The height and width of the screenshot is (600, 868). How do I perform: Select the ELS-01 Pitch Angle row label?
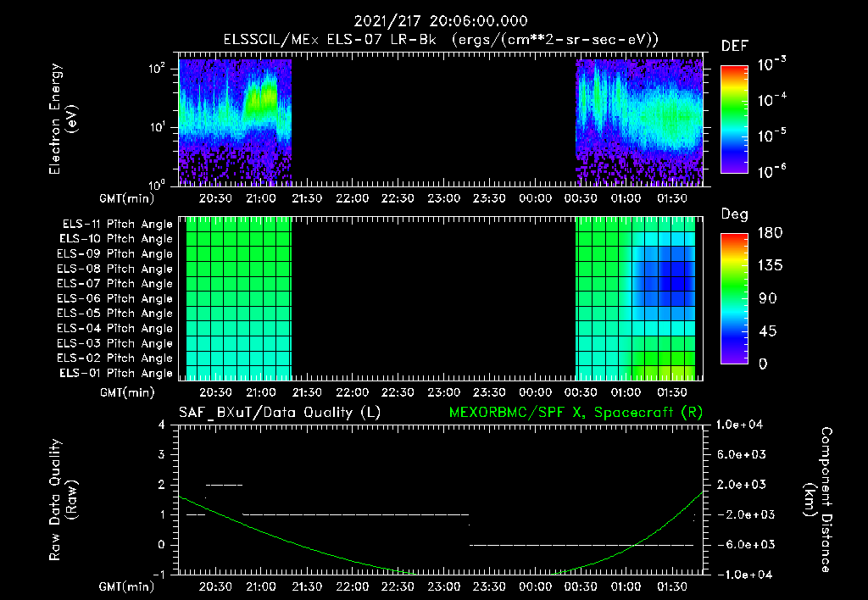(116, 373)
